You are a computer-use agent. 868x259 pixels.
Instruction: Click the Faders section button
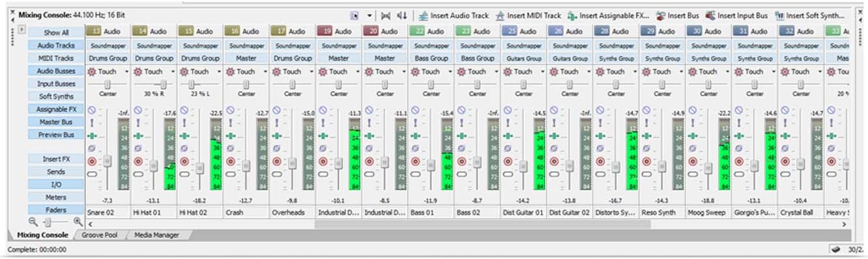tap(56, 210)
